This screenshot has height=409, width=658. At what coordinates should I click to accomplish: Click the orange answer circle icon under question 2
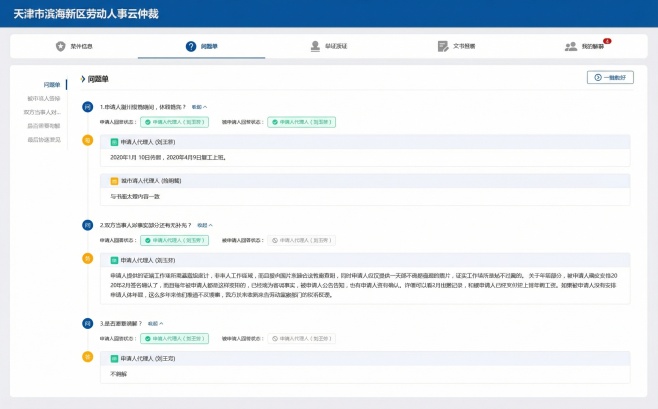pyautogui.click(x=87, y=258)
